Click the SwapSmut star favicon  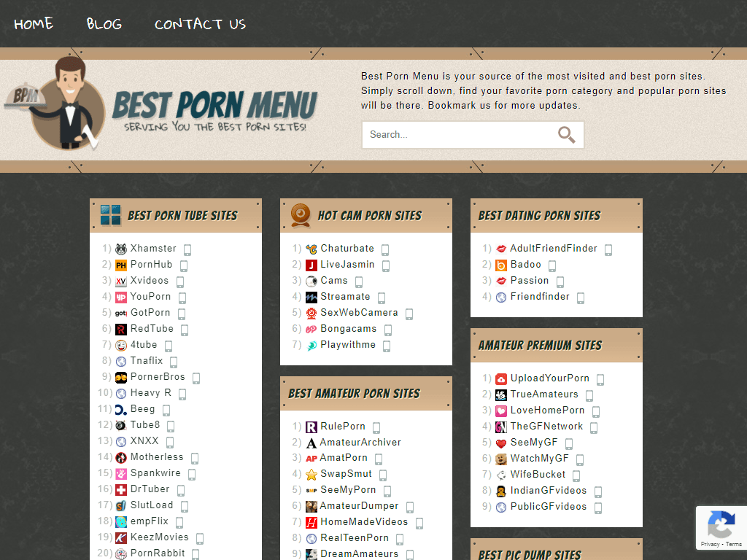point(311,474)
